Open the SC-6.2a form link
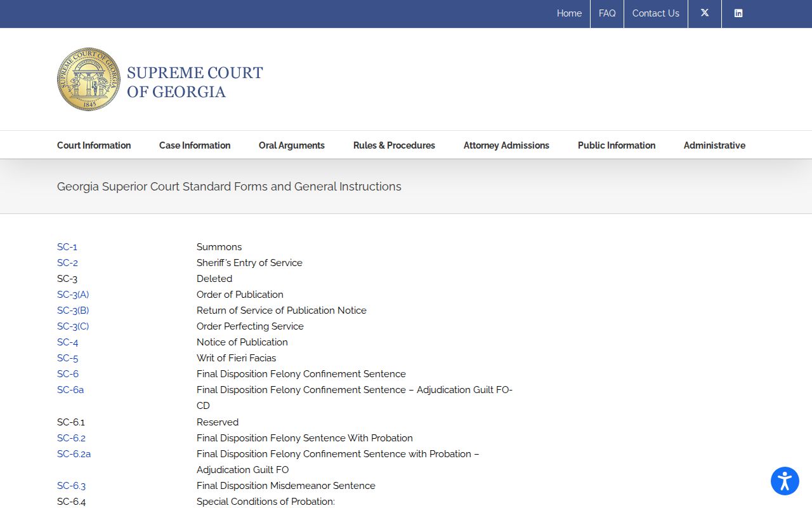This screenshot has height=508, width=812. point(74,454)
